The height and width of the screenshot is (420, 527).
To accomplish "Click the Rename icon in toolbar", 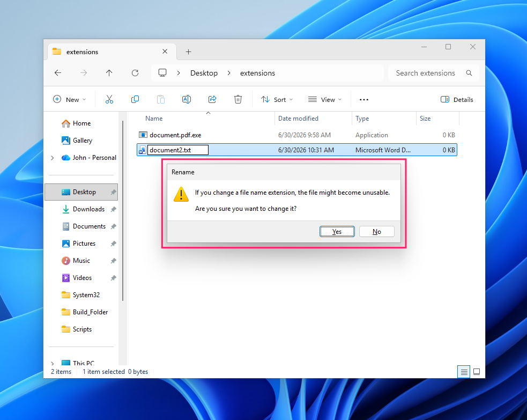I will [x=187, y=99].
